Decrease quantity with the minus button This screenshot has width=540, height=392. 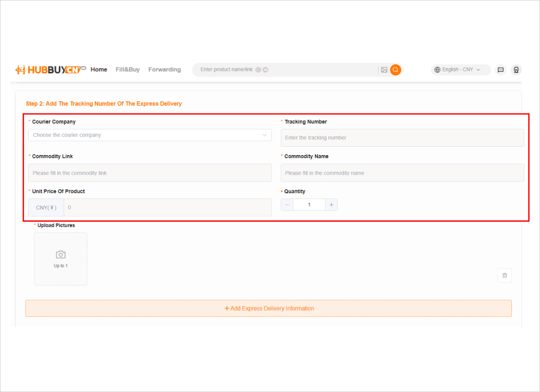coord(287,205)
